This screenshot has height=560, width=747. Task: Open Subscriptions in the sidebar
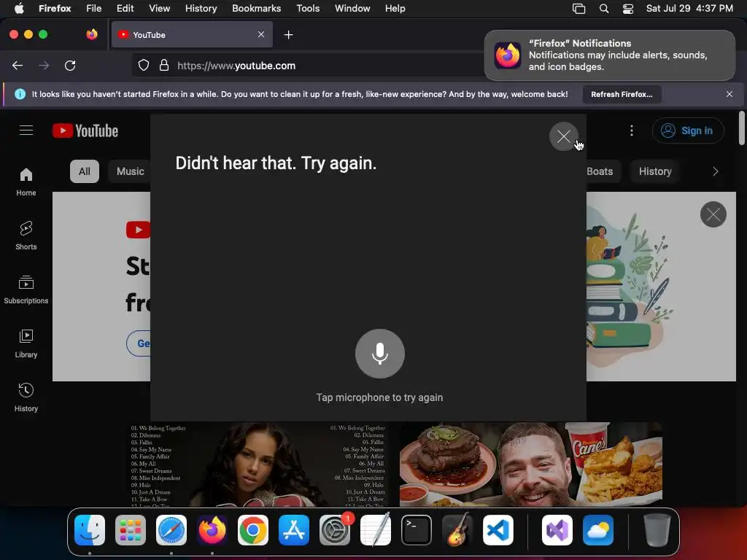tap(26, 289)
